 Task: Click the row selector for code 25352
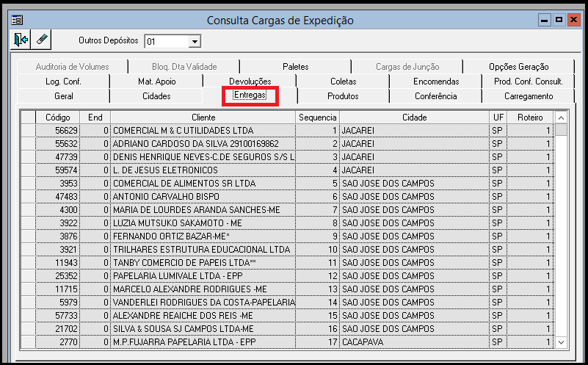tap(28, 275)
